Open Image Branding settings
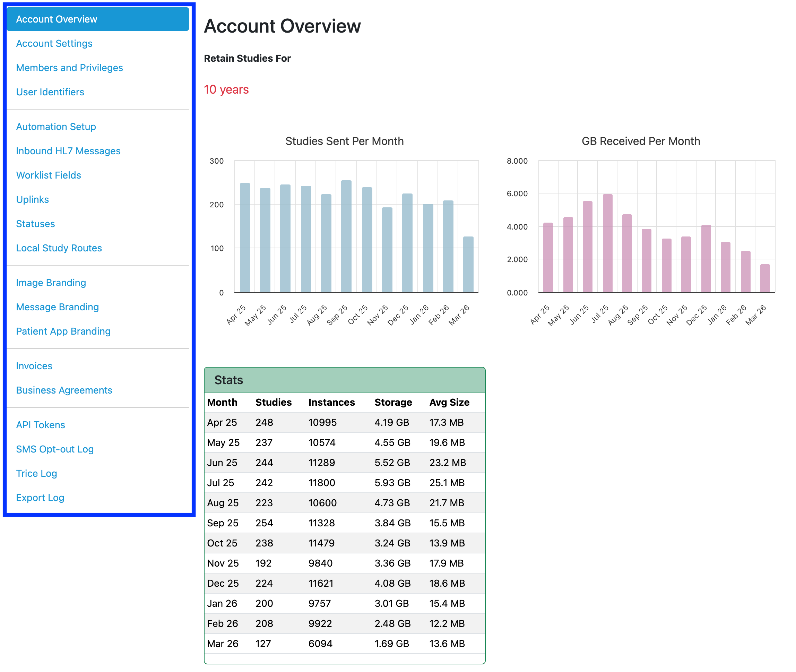796x672 pixels. click(51, 283)
